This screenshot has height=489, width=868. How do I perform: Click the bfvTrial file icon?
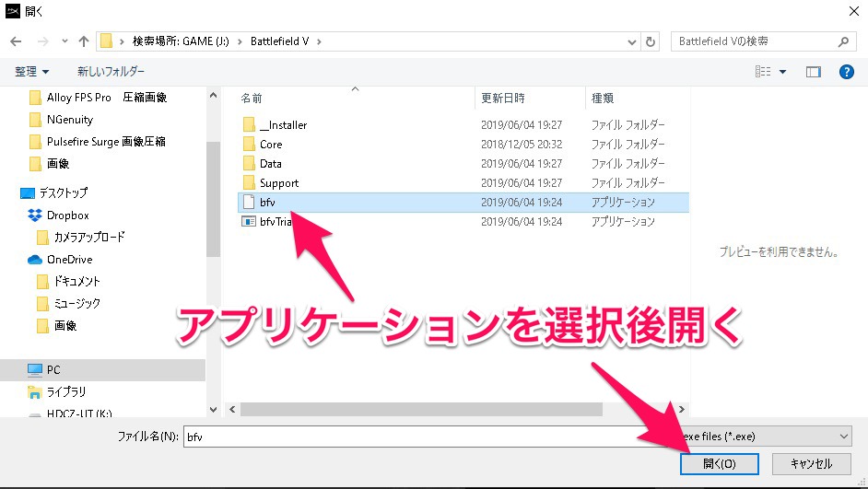tap(249, 222)
